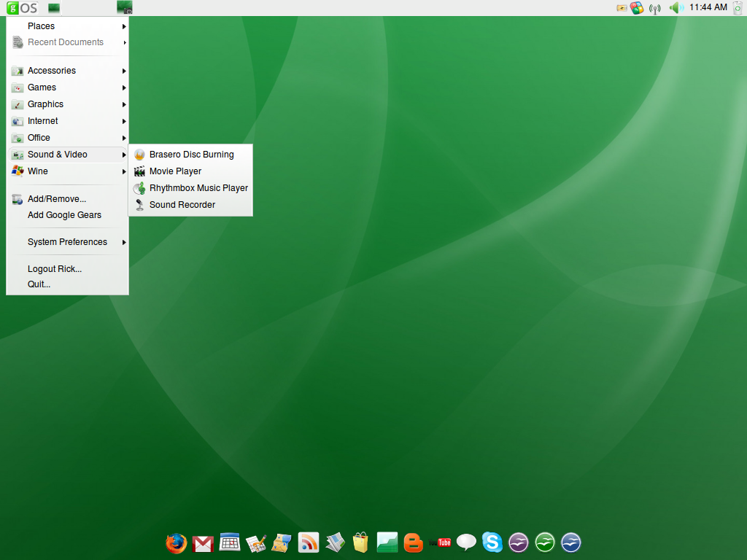Open the trash applet in the panel
Screen dimensions: 747x560
pyautogui.click(x=738, y=7)
